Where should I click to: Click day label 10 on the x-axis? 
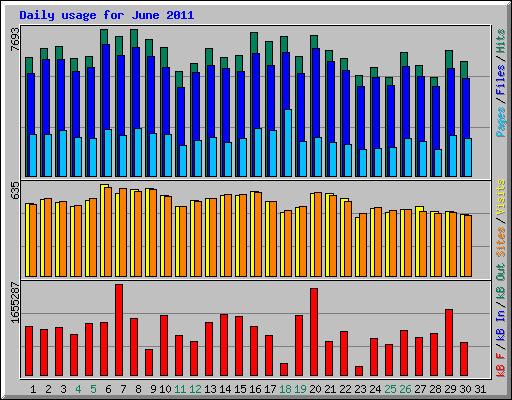(165, 389)
